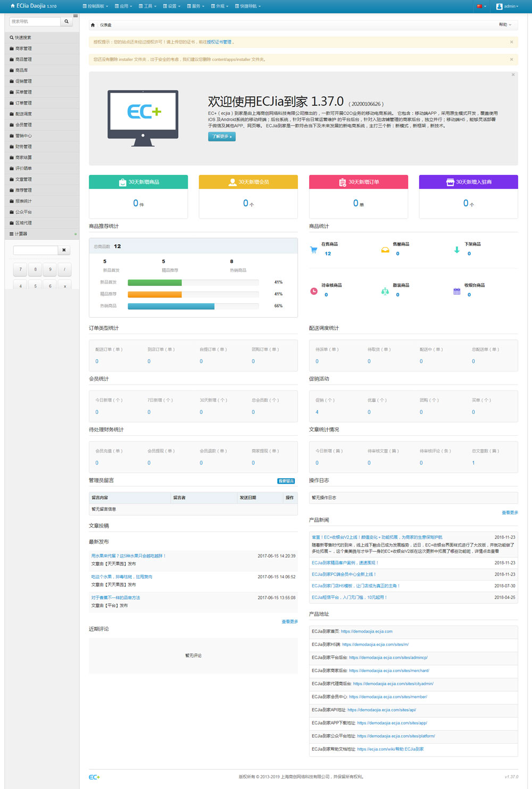Select 商品管理 in the sidebar
This screenshot has width=532, height=789.
tap(42, 60)
